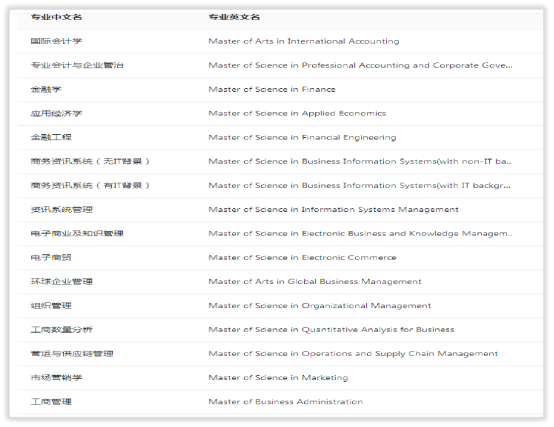Open Master of Arts in Global Business Management
This screenshot has height=427, width=554.
click(x=315, y=281)
